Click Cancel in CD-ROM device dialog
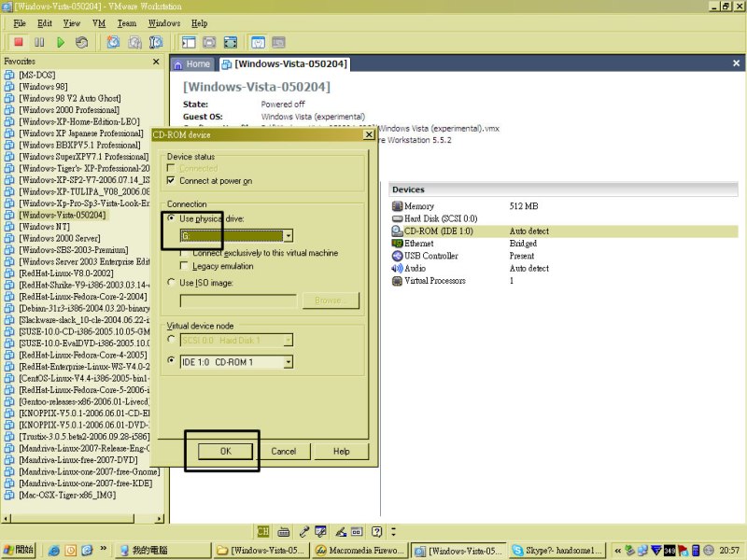Image resolution: width=747 pixels, height=560 pixels. [x=284, y=451]
